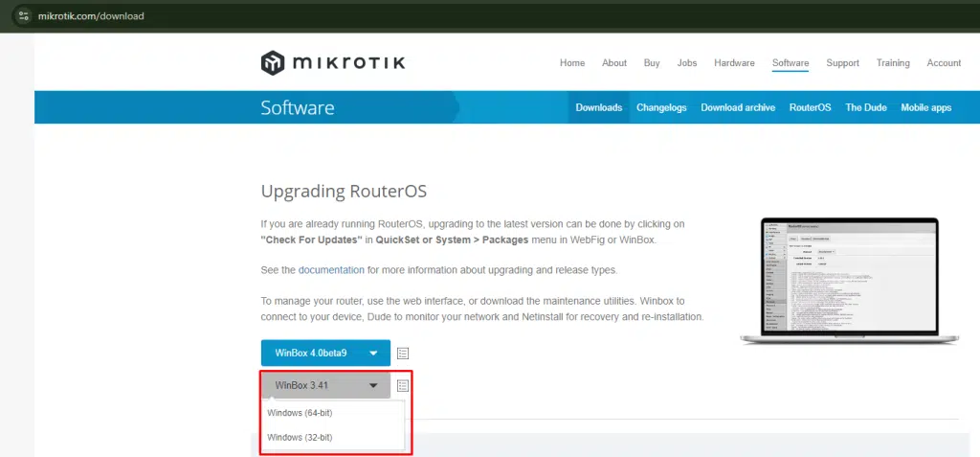980x457 pixels.
Task: Click the MikroTik logo
Action: pos(332,63)
